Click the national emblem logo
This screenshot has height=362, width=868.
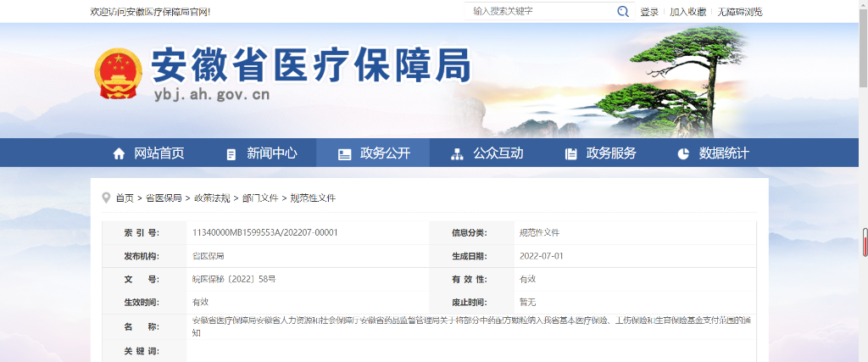[x=117, y=75]
